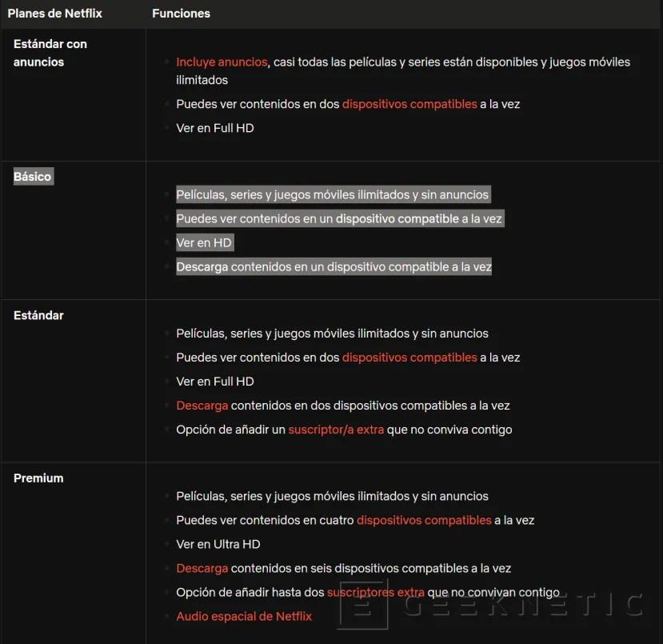Click the highlighted 'Ver en HD' line
Viewport: 663px width, 644px height.
point(205,242)
